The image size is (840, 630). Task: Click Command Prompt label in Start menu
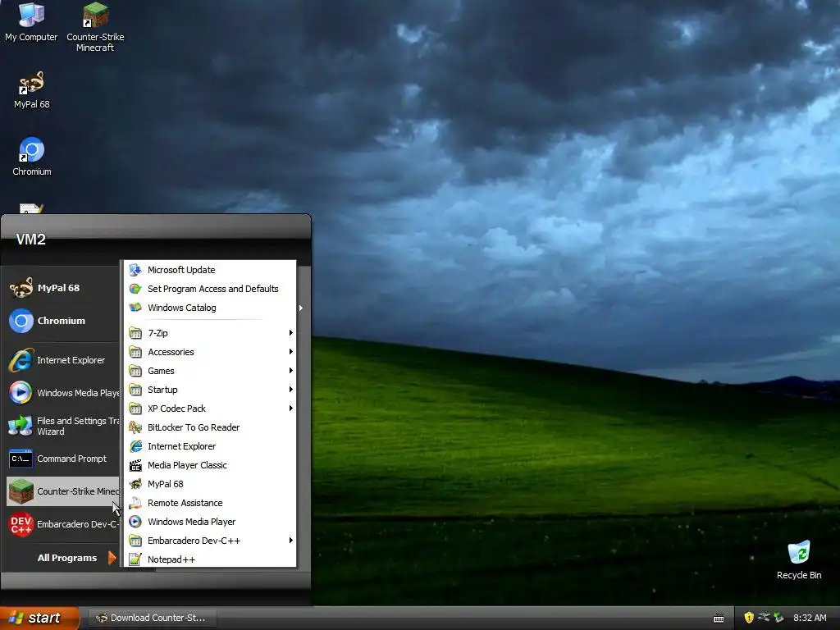[x=72, y=459]
